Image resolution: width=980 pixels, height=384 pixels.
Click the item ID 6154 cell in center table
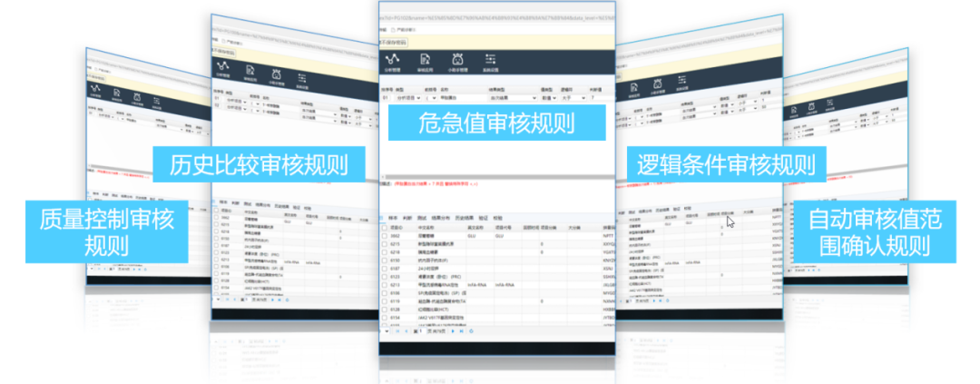click(395, 318)
